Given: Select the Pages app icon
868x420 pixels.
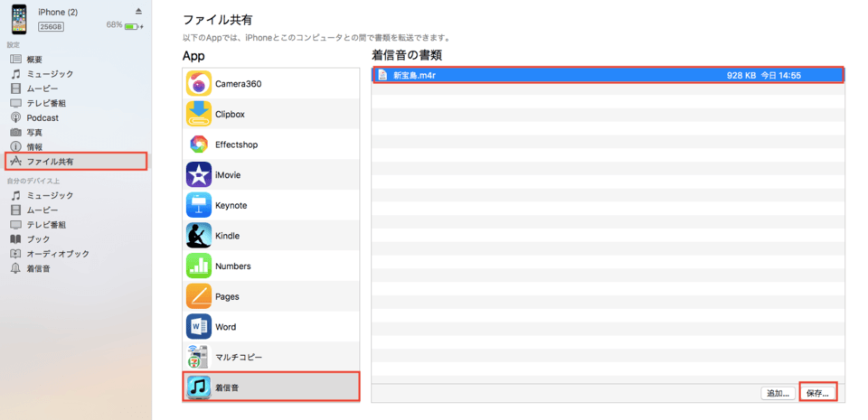Looking at the screenshot, I should (199, 297).
